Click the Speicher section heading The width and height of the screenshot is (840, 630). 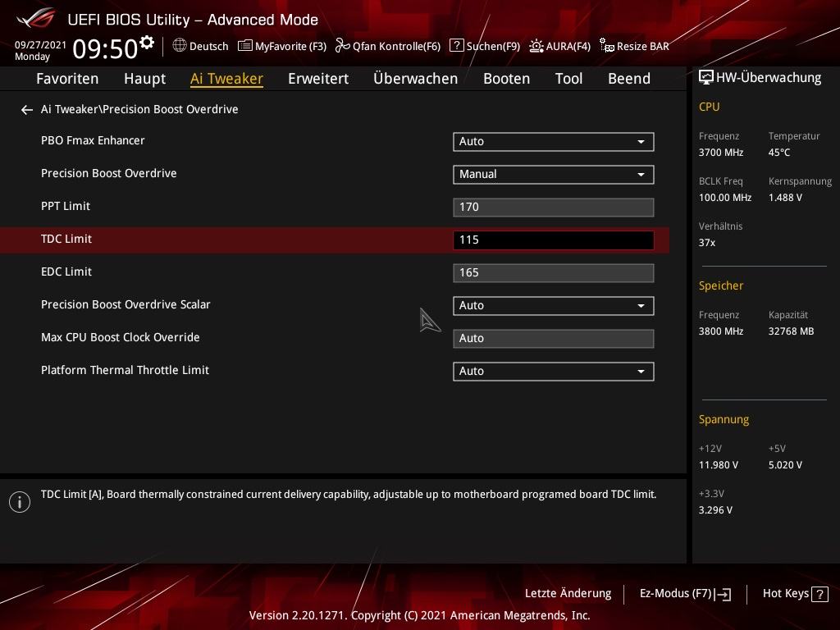tap(720, 285)
